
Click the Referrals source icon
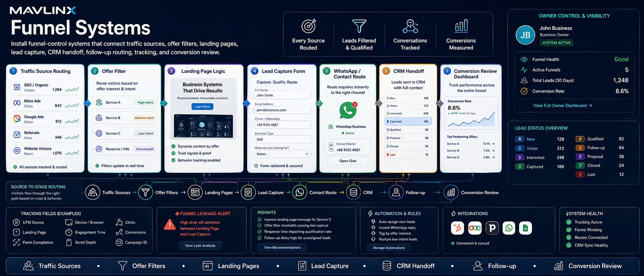17,135
